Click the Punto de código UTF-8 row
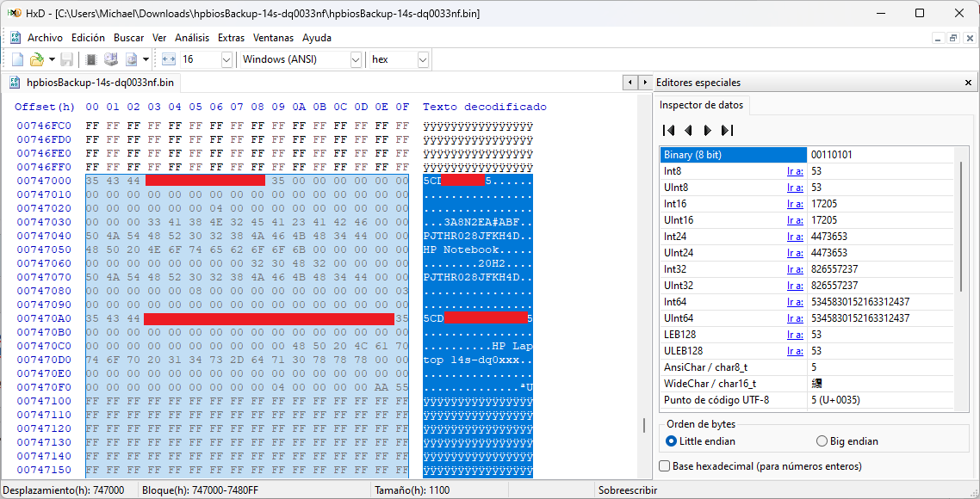The image size is (980, 499). point(807,400)
